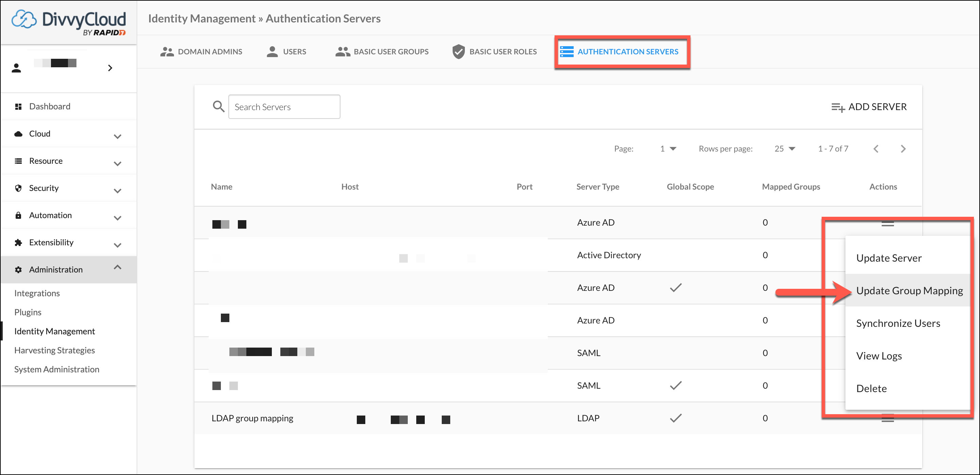The image size is (980, 475).
Task: Switch to the Users tab
Action: (x=286, y=52)
